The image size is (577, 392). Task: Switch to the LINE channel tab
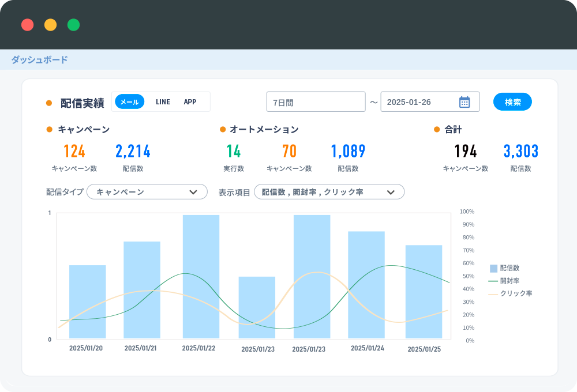[163, 101]
